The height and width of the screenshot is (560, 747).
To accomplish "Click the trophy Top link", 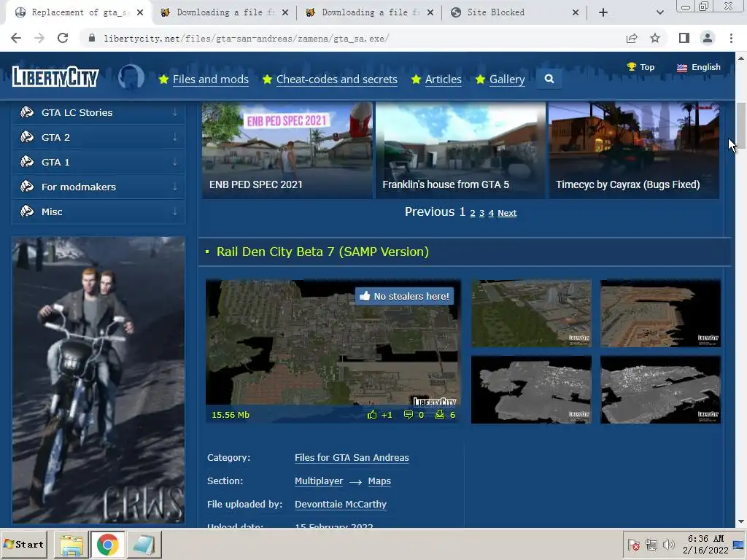I will (640, 67).
